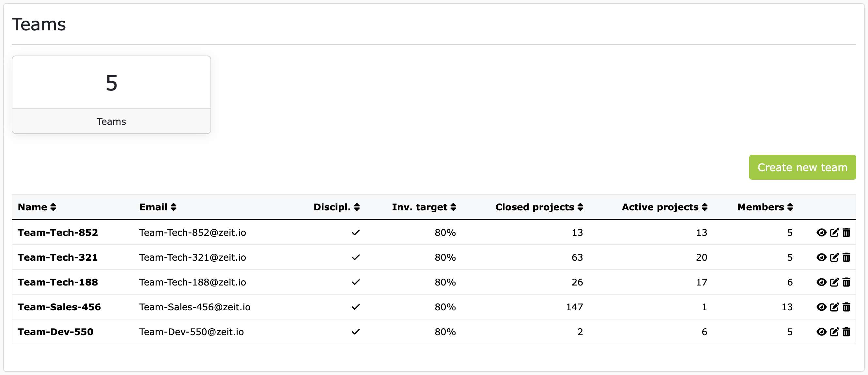This screenshot has height=375, width=868.
Task: Delete Team-Sales-456 with trash icon
Action: coord(846,307)
